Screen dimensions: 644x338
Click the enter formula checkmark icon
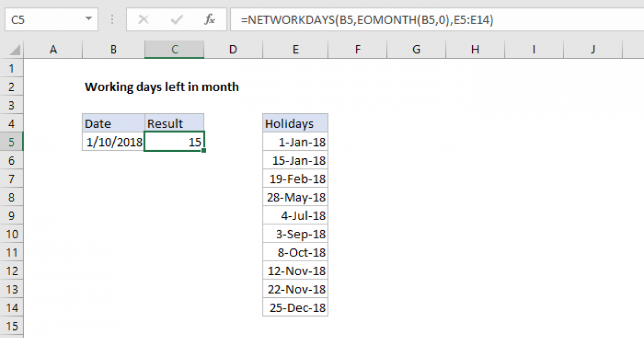pos(176,20)
